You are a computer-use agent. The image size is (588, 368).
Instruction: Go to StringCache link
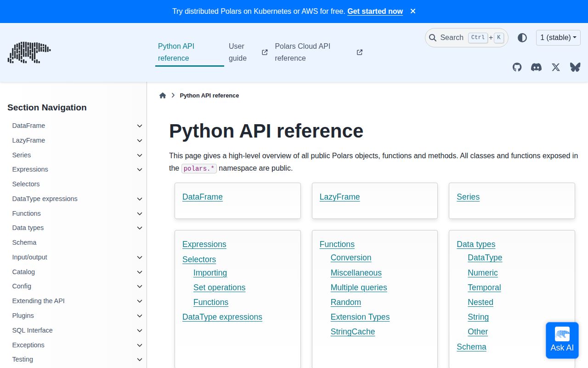(x=353, y=332)
